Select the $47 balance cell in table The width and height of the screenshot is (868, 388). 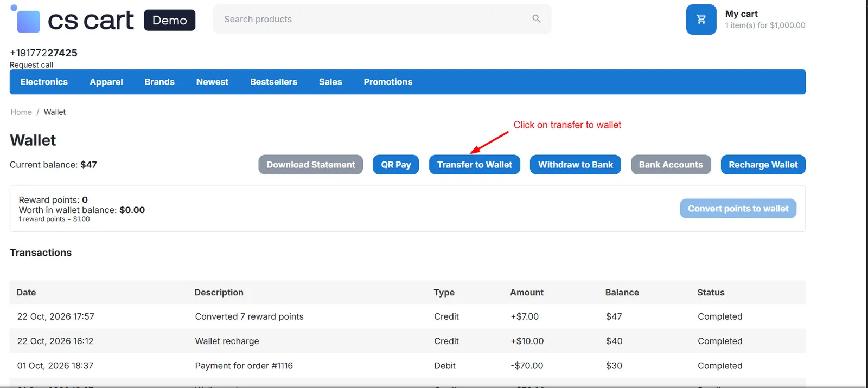pos(614,316)
